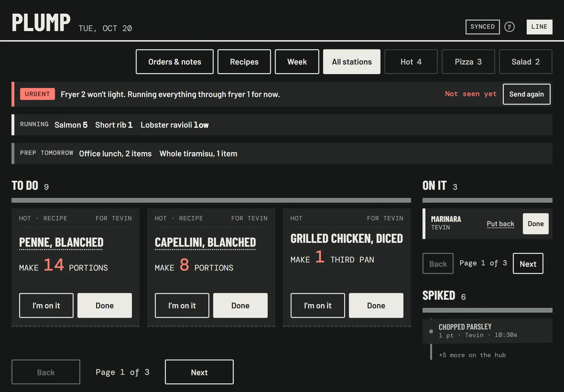Viewport: 564px width, 392px height.
Task: Go to the Recipes tab
Action: 244,62
